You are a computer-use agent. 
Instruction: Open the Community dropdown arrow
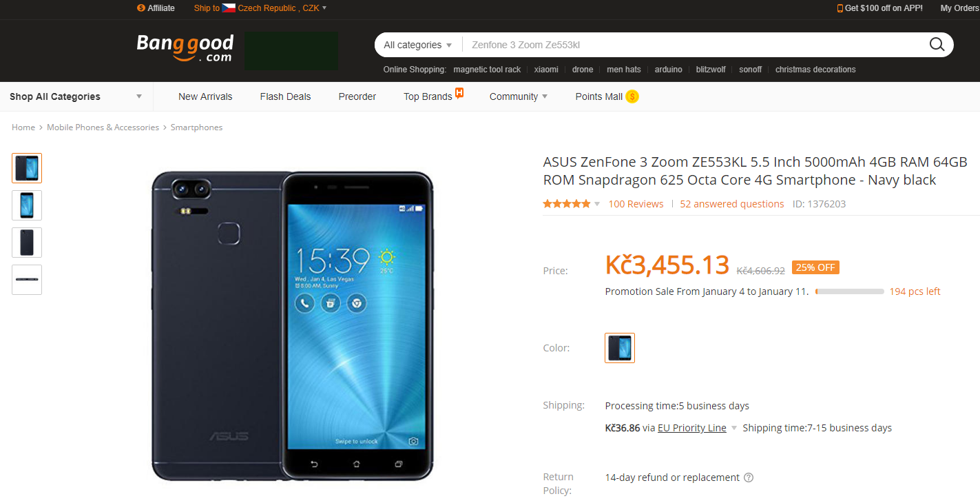pos(545,96)
